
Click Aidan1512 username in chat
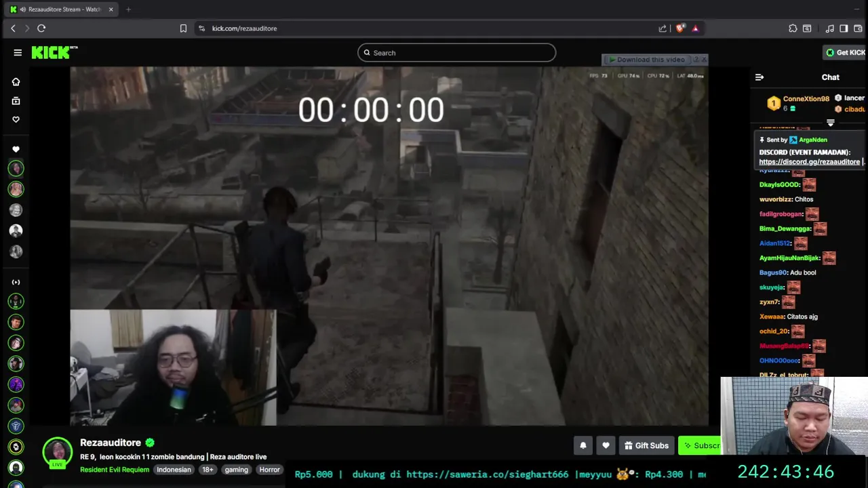click(x=775, y=243)
